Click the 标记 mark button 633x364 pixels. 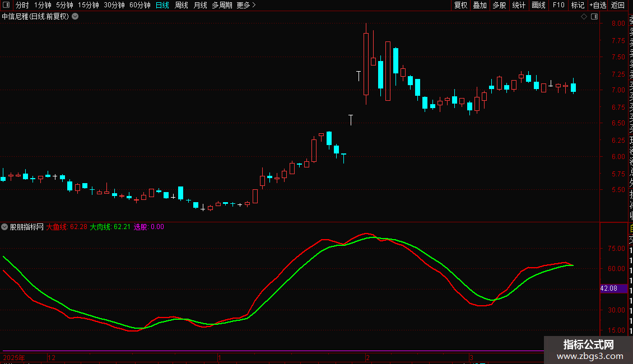pos(578,5)
